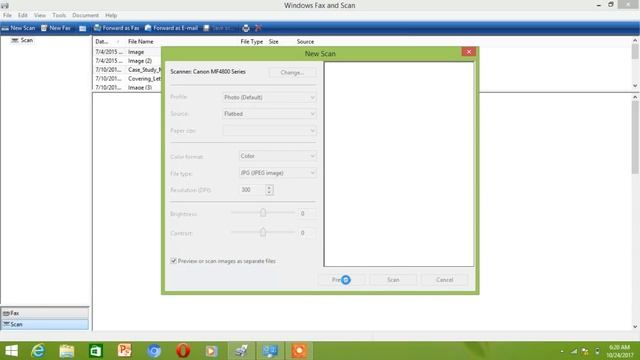Click the Fax and Scan taskbar icon
The image size is (640, 360).
pos(241,351)
